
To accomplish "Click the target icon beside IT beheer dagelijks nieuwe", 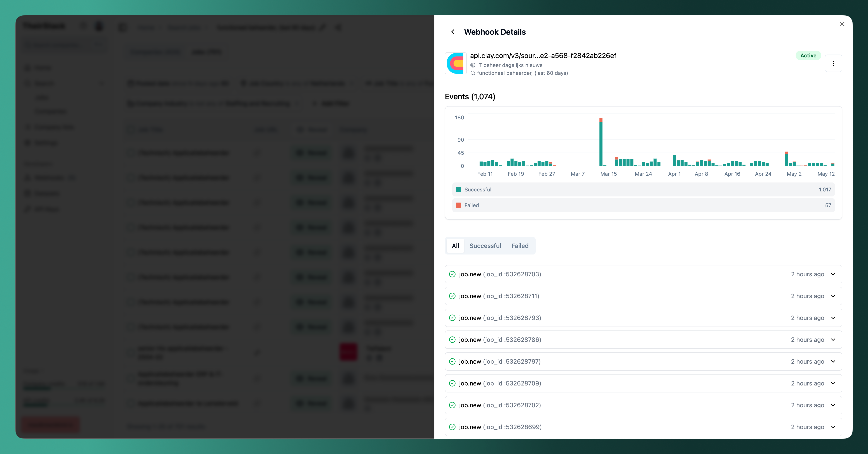I will click(473, 65).
